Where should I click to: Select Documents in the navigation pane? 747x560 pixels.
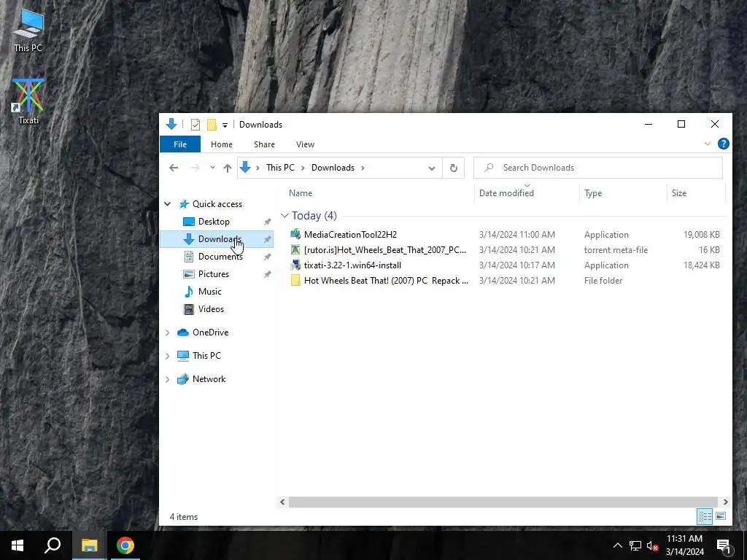(220, 257)
